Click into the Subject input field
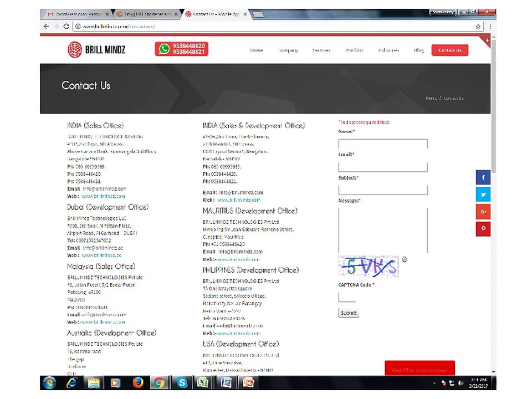Viewport: 532px width, 399px height. (383, 190)
